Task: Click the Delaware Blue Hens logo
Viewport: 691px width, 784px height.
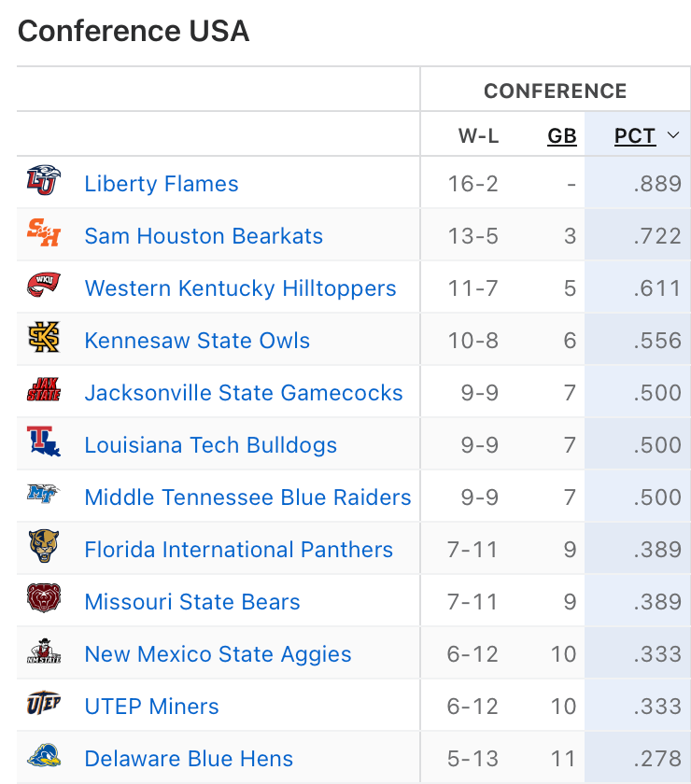Action: [x=43, y=756]
